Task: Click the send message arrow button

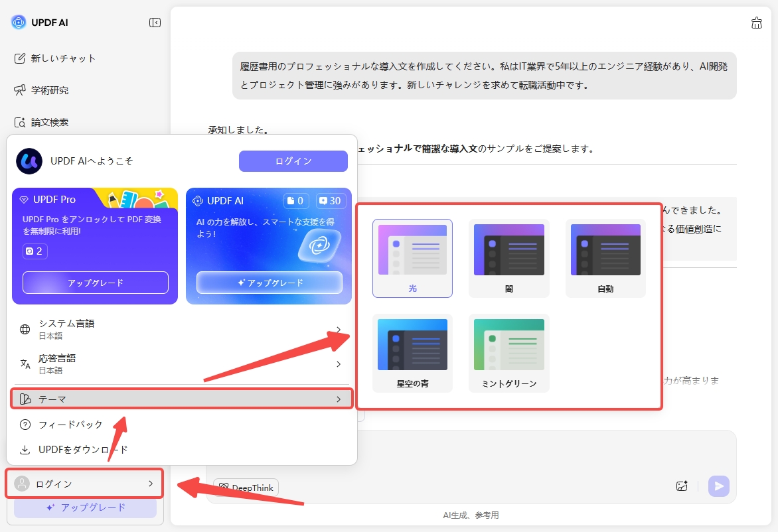Action: 718,486
